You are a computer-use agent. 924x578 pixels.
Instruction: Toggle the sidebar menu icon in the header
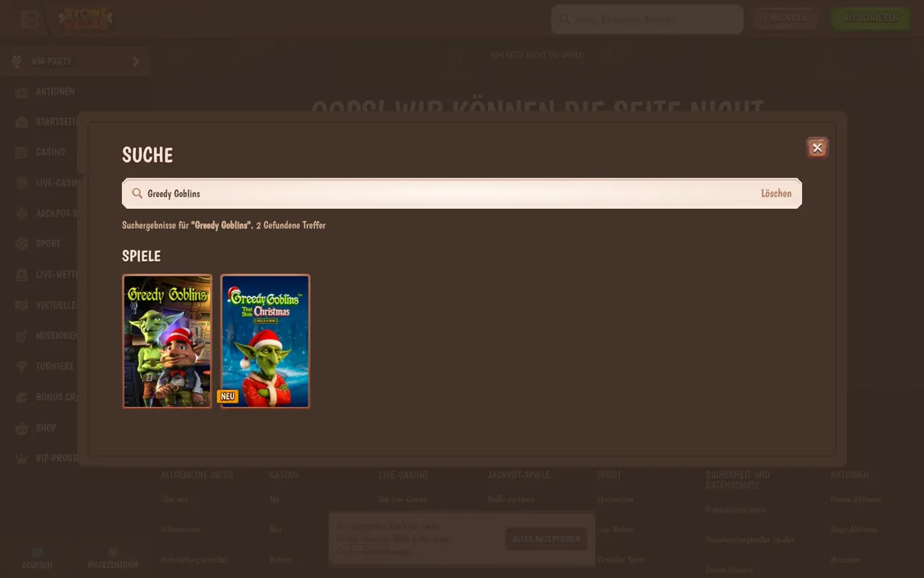[x=30, y=19]
